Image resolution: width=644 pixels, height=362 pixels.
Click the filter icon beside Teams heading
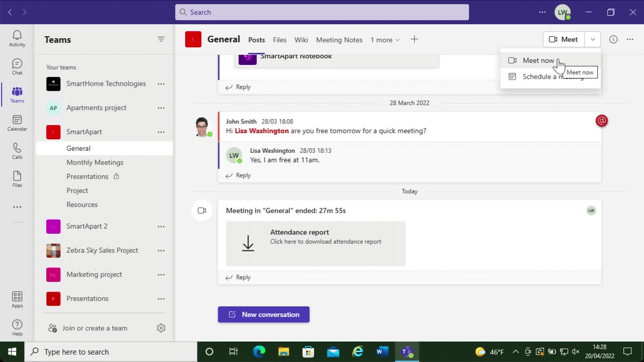[x=161, y=39]
